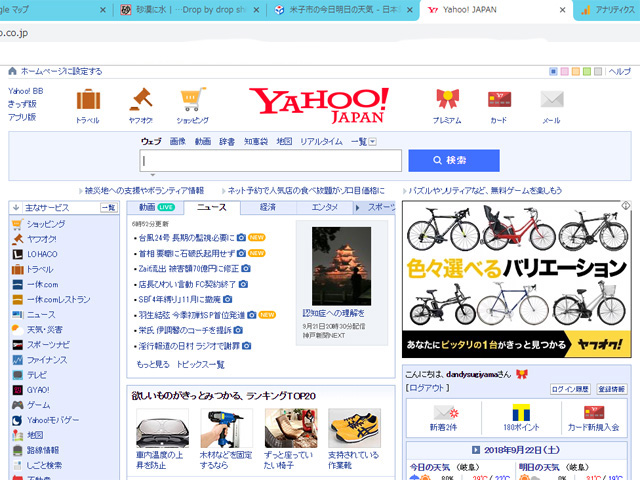Open the プレミアム ribbon icon
Viewport: 640px width, 480px height.
[x=447, y=99]
